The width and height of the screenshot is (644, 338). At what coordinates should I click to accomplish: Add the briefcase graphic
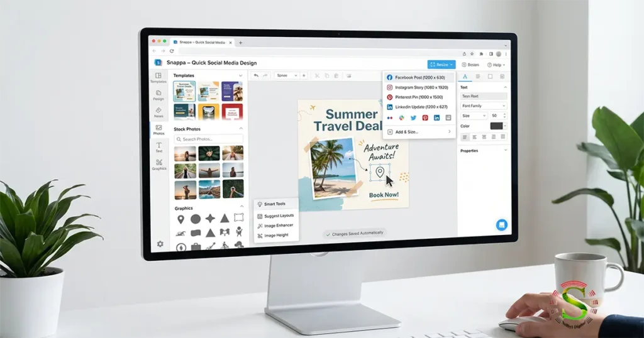pos(196,246)
